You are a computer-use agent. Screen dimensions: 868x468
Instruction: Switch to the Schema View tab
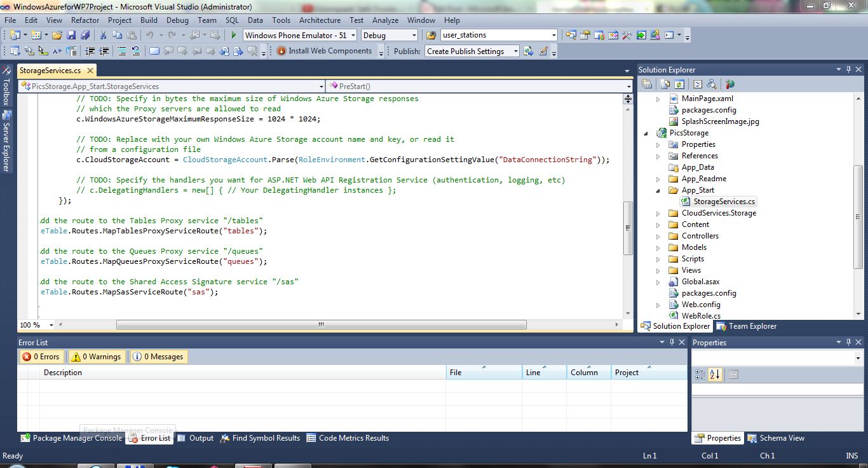(x=776, y=438)
